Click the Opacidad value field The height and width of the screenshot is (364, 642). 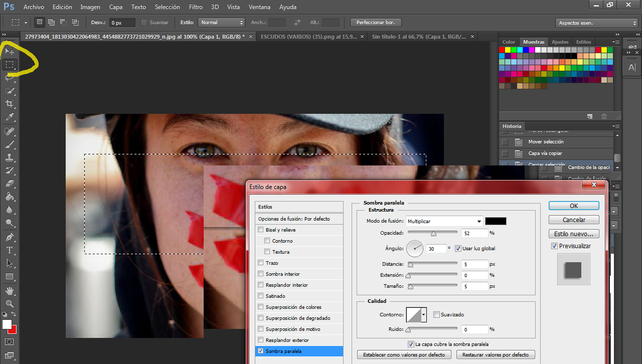pos(474,233)
